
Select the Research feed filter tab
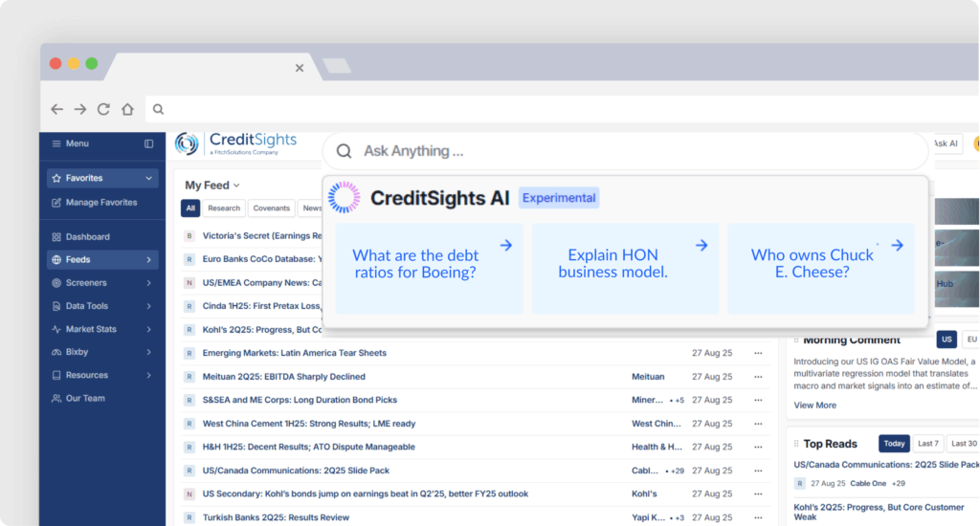224,208
